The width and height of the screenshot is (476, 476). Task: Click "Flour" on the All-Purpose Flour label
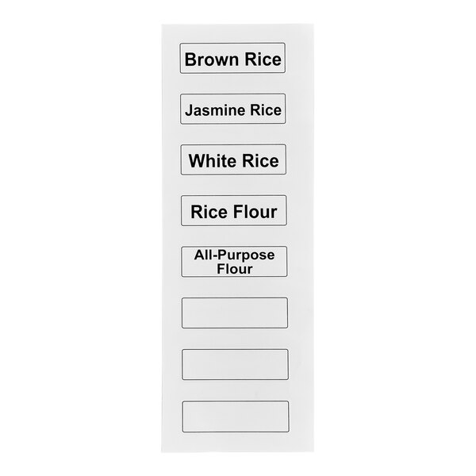tap(234, 269)
